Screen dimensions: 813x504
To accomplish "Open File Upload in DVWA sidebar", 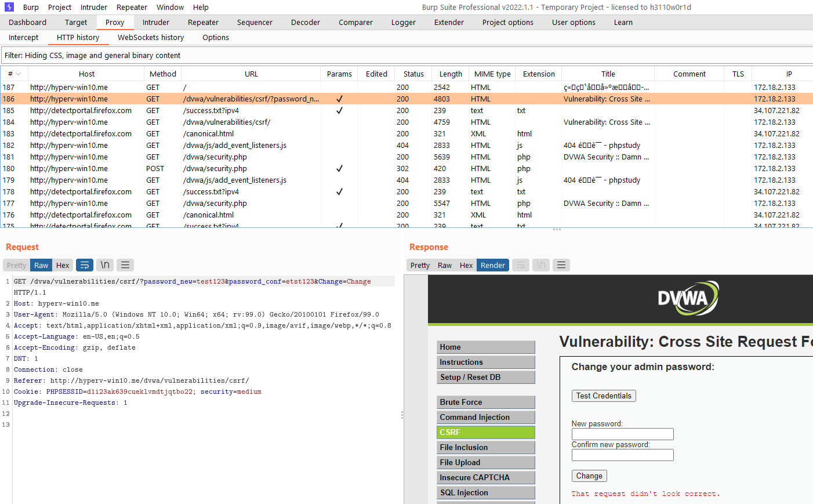I will pyautogui.click(x=486, y=462).
